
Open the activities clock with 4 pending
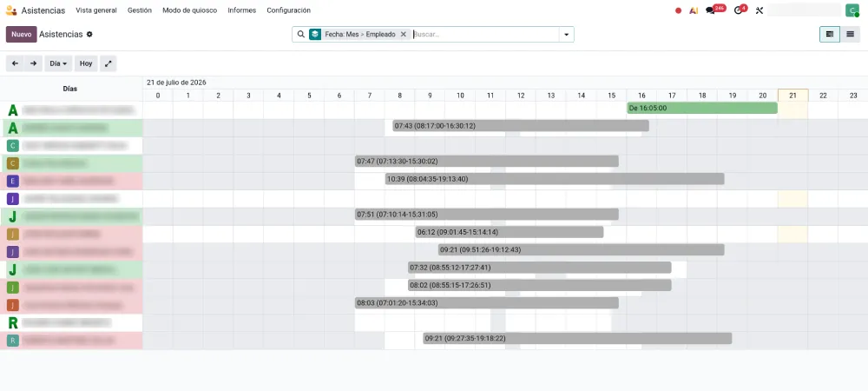click(740, 10)
